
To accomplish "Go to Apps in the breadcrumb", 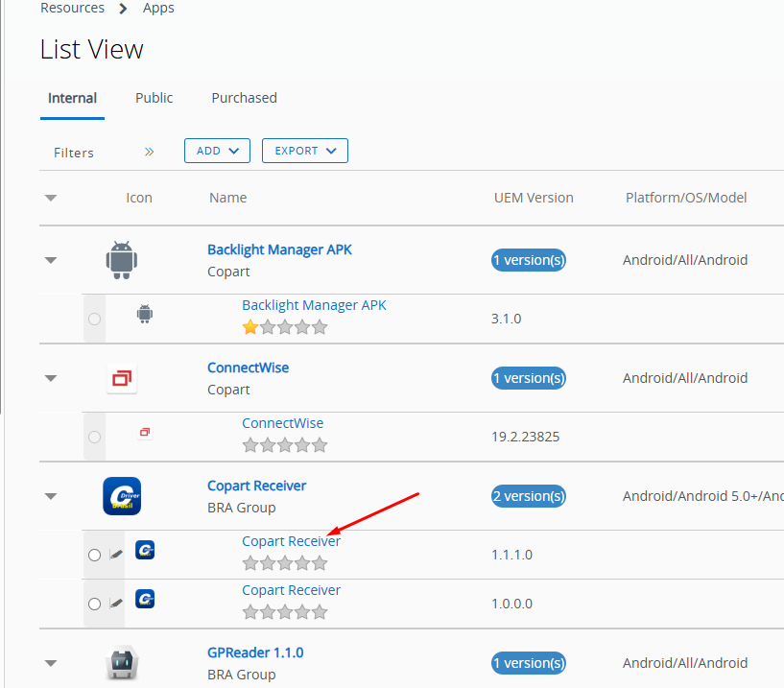I will 158,8.
